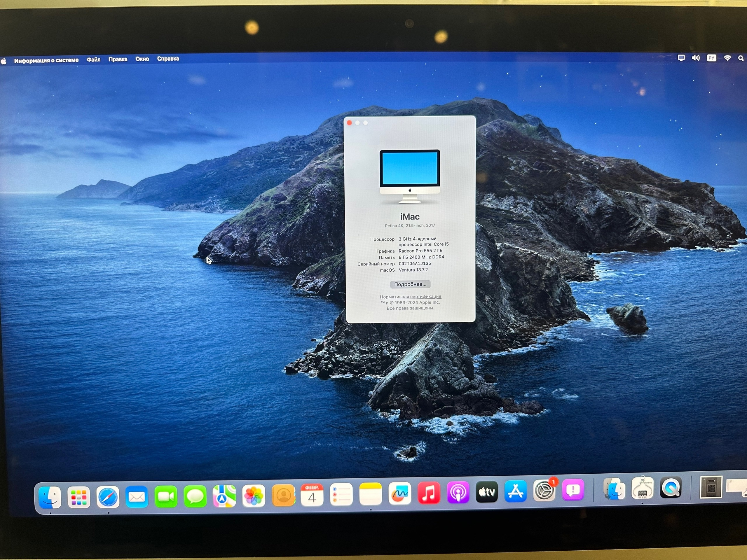
Task: Open Launchpad from the Dock
Action: click(x=79, y=497)
